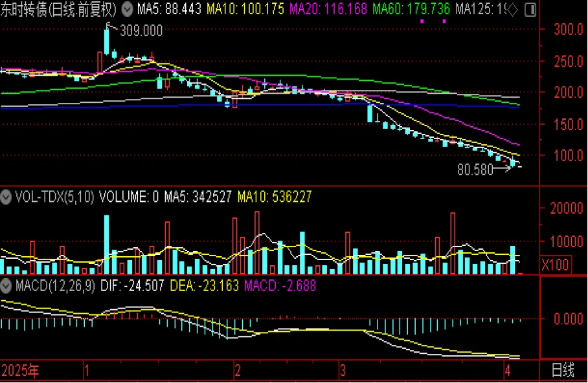Click the 250.0 price axis label
This screenshot has width=588, height=383.
(569, 61)
